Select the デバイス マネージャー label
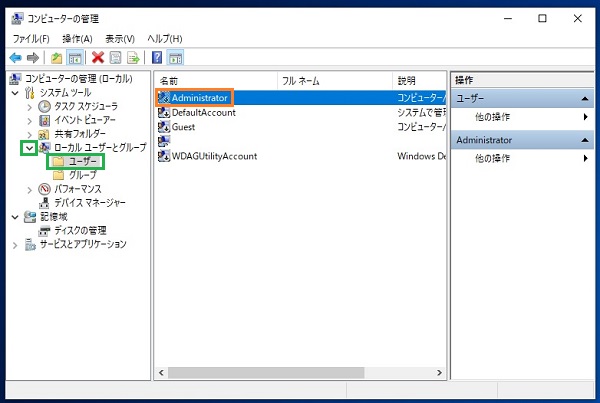The image size is (600, 403). click(x=90, y=203)
